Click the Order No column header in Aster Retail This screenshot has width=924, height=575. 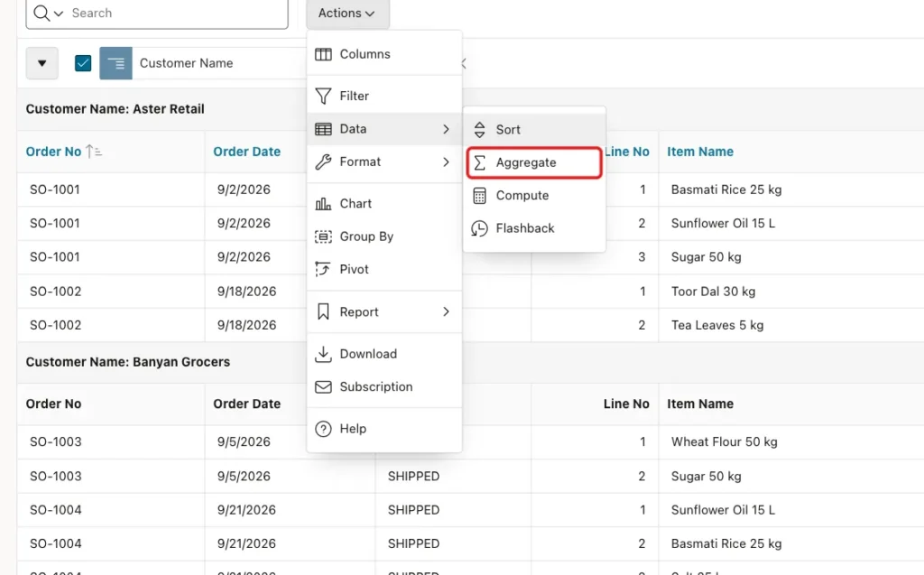point(53,152)
